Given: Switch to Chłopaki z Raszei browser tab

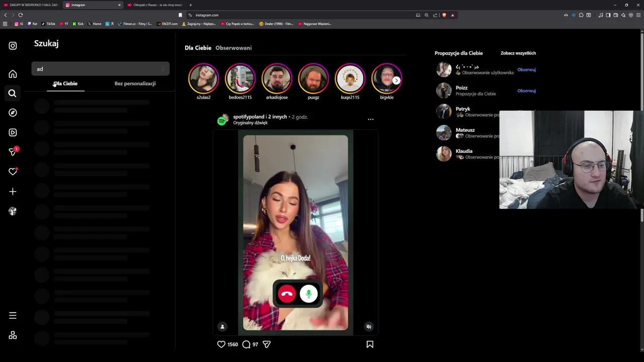Looking at the screenshot, I should pos(156,5).
